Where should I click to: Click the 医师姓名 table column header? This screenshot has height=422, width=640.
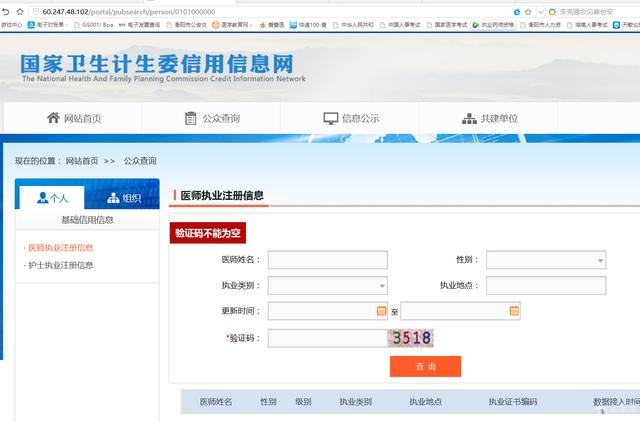tap(216, 402)
